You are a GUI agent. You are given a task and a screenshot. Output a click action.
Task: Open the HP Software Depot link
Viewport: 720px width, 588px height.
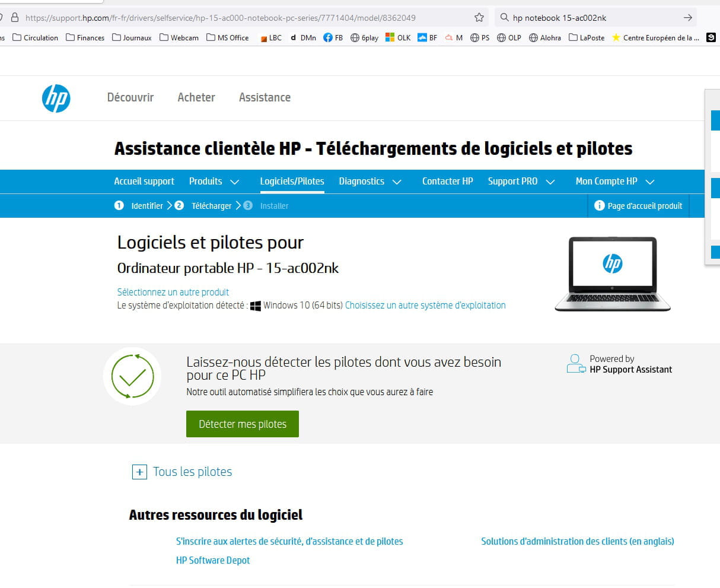pos(213,560)
